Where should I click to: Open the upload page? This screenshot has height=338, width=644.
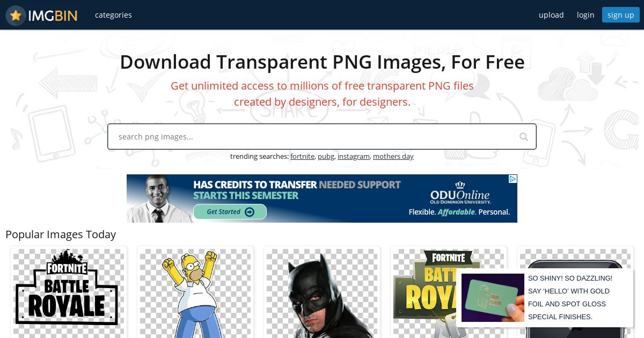pos(551,15)
